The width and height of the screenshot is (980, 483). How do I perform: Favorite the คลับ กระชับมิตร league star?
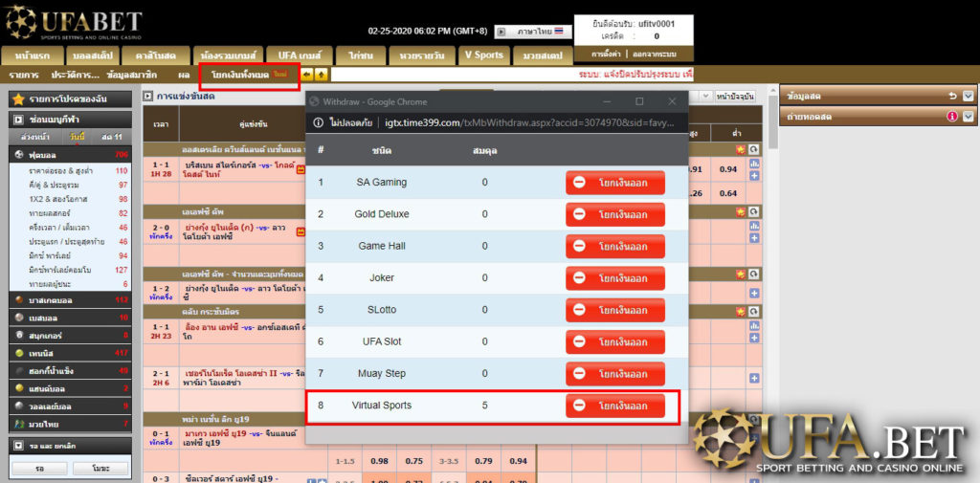(x=742, y=311)
